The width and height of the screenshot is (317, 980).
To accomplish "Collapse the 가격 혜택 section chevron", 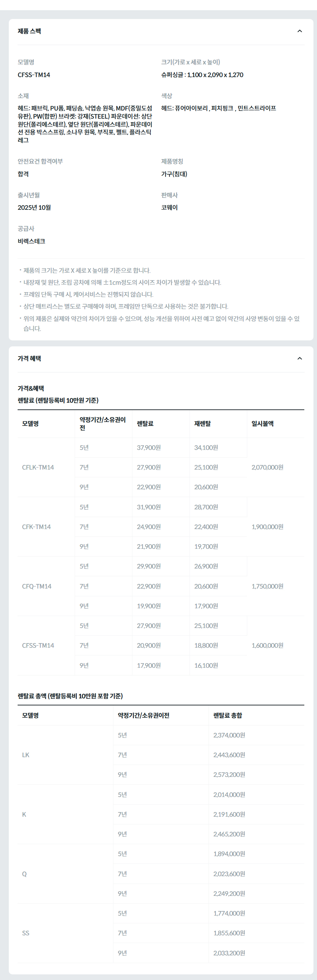I will [x=299, y=358].
